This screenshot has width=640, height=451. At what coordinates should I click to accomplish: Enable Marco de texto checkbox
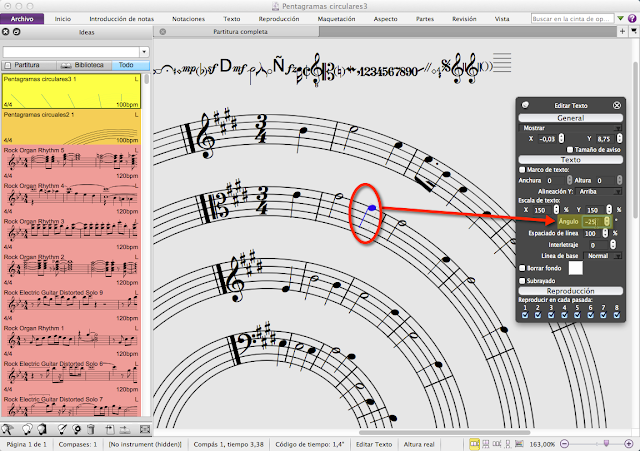coord(522,169)
